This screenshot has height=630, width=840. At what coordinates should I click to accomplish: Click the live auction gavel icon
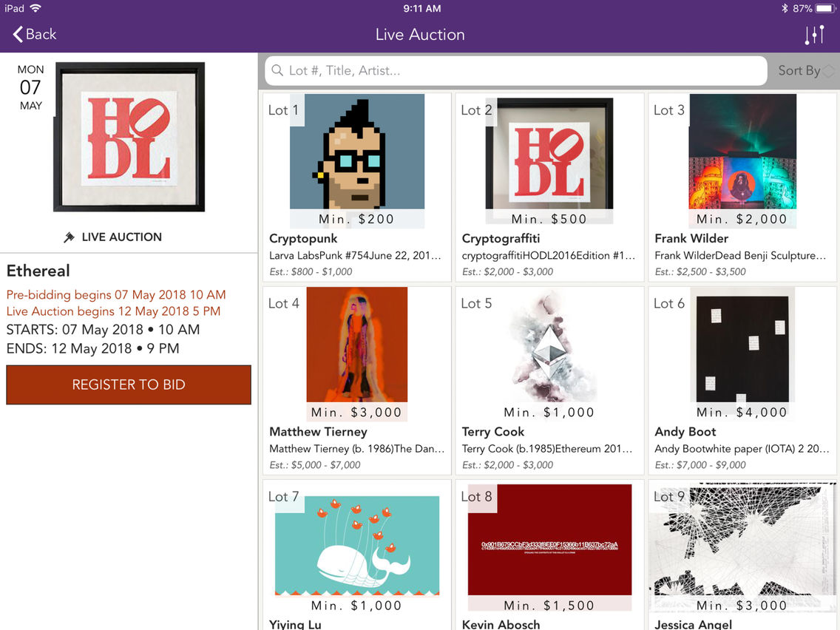69,237
